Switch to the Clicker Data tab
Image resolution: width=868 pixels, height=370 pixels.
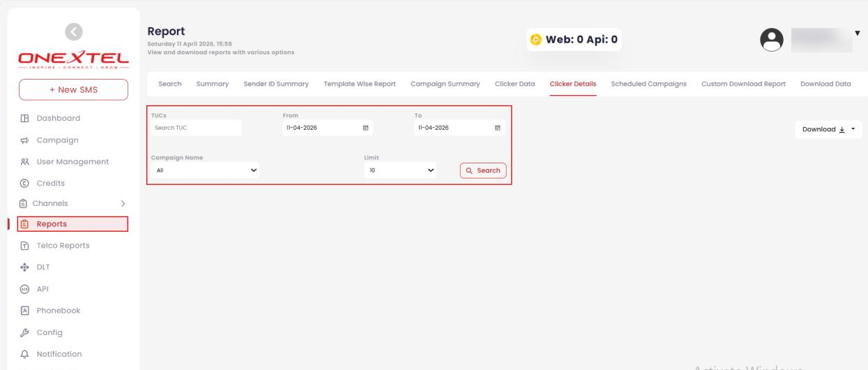[515, 84]
